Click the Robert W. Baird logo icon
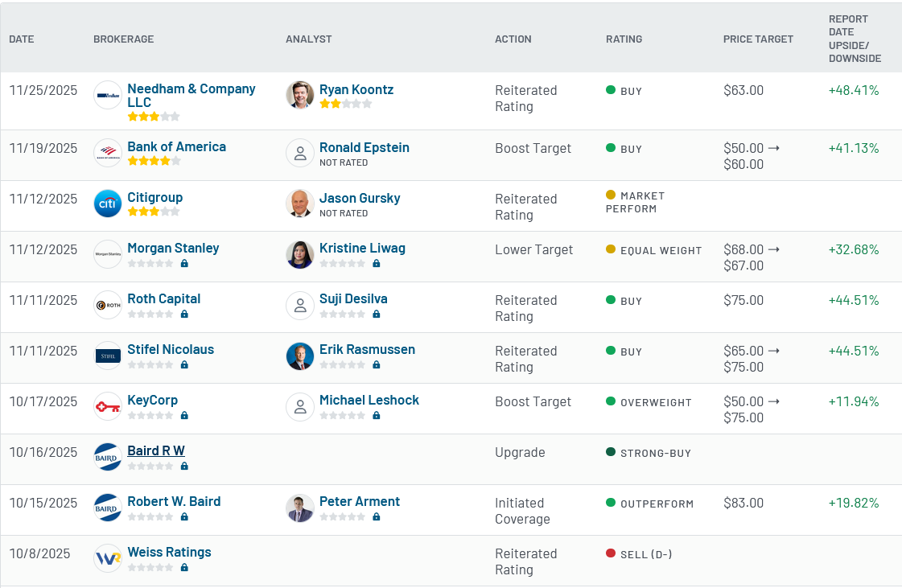This screenshot has width=902, height=588. click(108, 508)
